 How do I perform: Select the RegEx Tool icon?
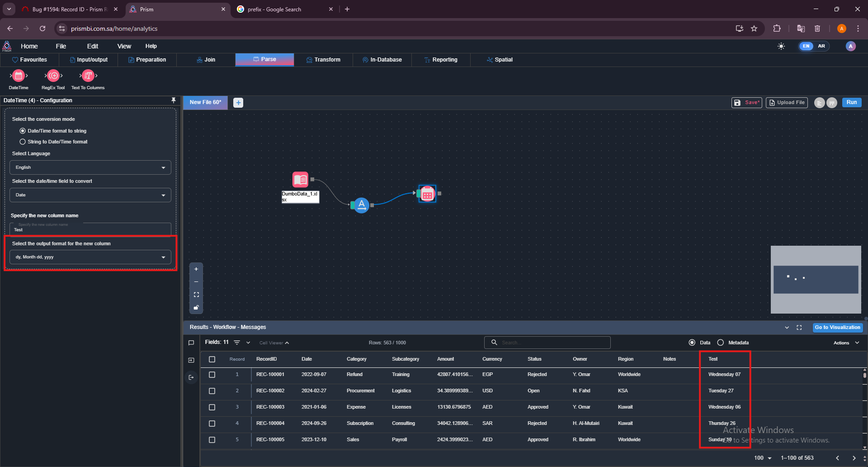53,76
